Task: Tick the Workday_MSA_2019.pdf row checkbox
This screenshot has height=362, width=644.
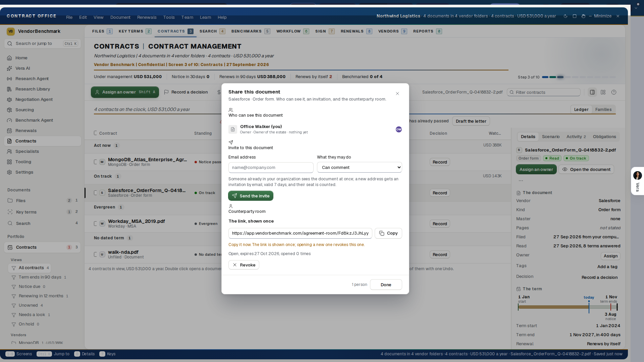Action: click(95, 224)
